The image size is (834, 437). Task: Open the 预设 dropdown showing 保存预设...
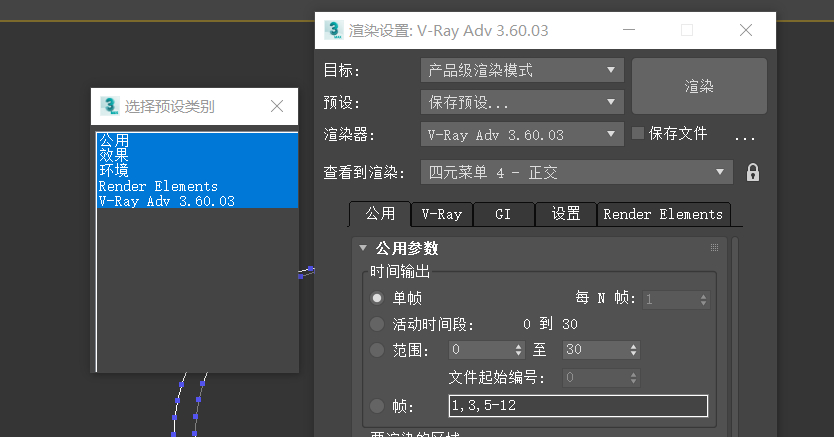(x=522, y=102)
